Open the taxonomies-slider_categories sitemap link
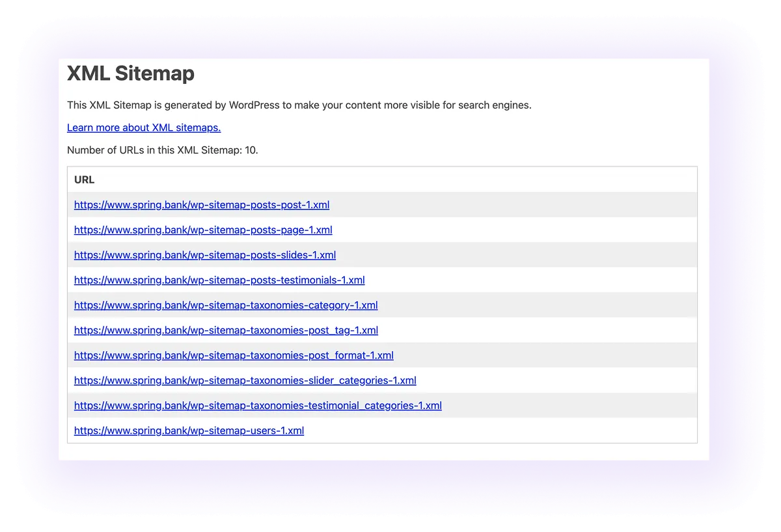The image size is (781, 532). (x=245, y=380)
